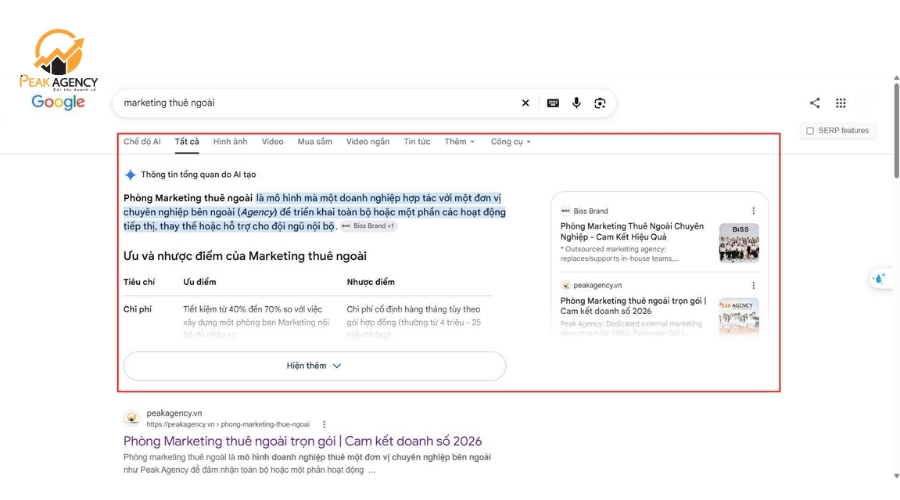
Task: Click the Tiêu chí column header
Action: 139,282
